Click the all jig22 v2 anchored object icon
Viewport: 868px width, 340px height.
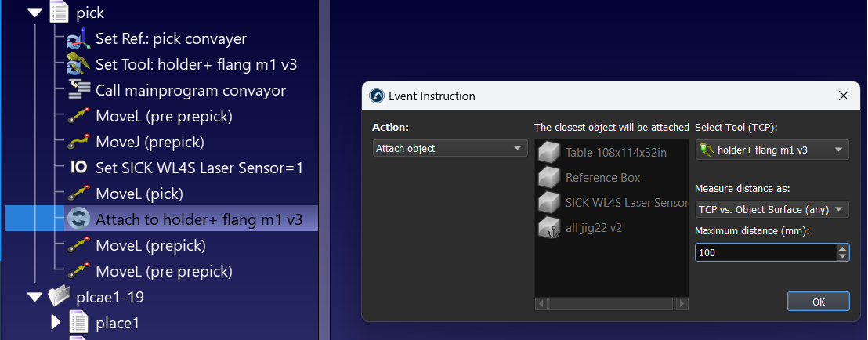[x=549, y=228]
